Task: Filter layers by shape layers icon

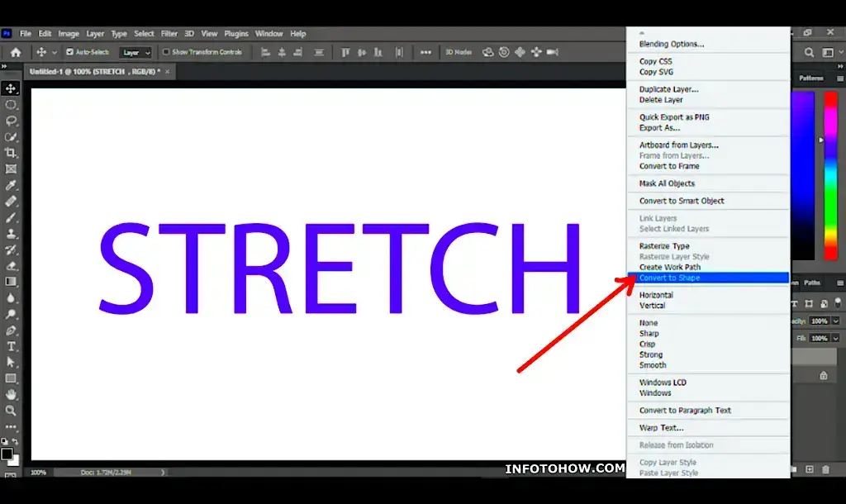Action: pyautogui.click(x=809, y=304)
